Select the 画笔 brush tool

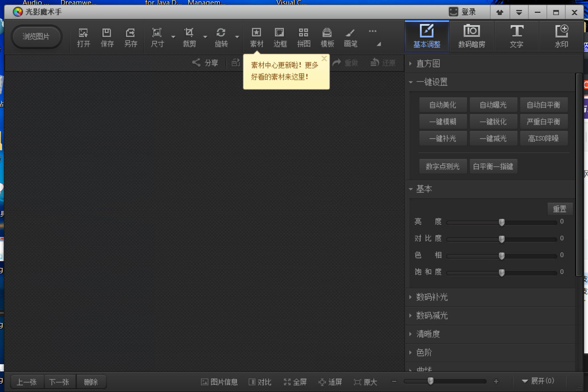coord(350,38)
